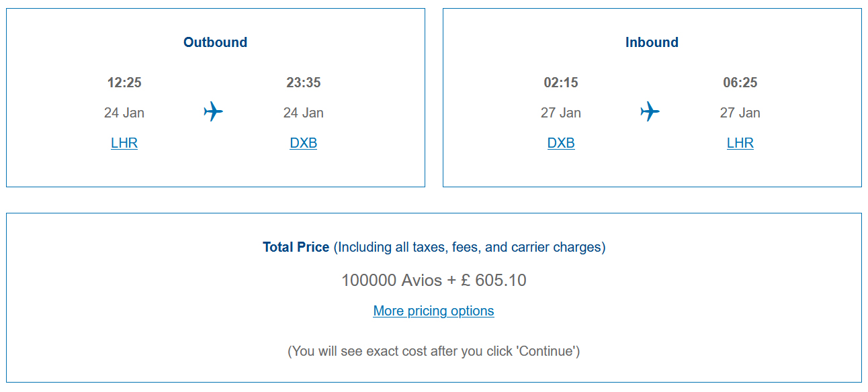Click the Total Price label
The height and width of the screenshot is (392, 868).
click(296, 247)
